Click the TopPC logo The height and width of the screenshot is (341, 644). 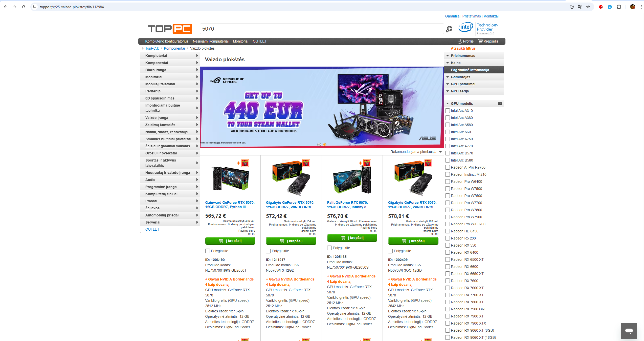(170, 29)
